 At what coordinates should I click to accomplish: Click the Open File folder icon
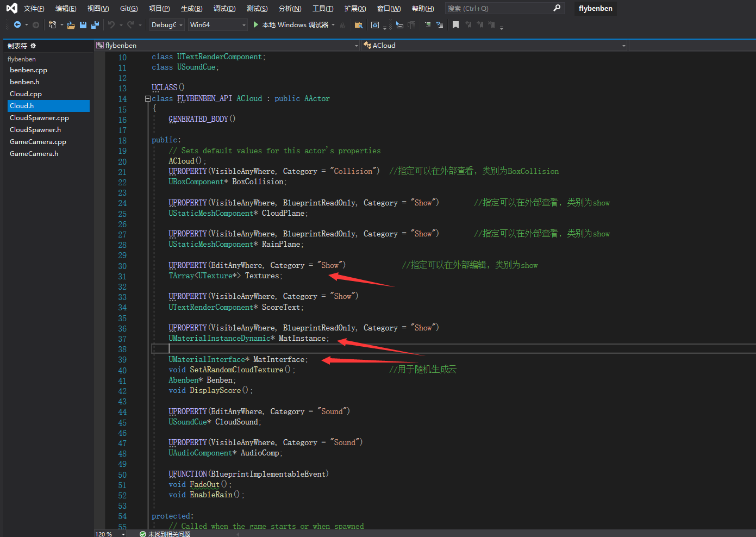(71, 25)
